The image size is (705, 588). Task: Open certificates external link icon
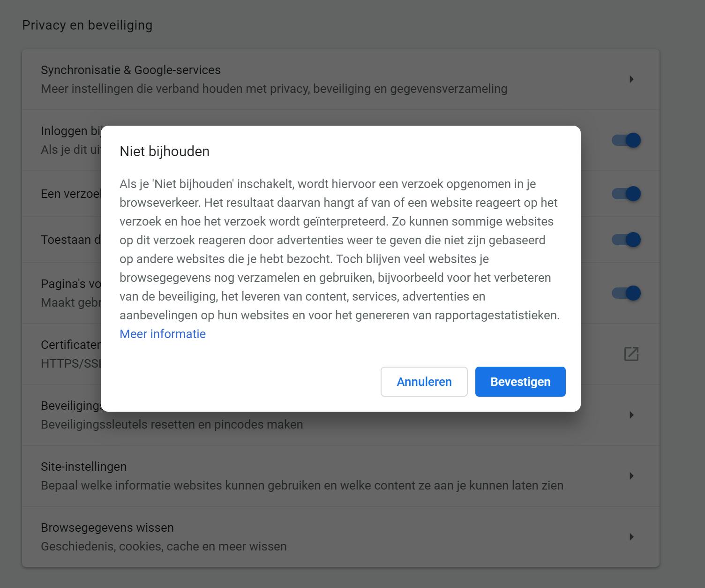[631, 354]
